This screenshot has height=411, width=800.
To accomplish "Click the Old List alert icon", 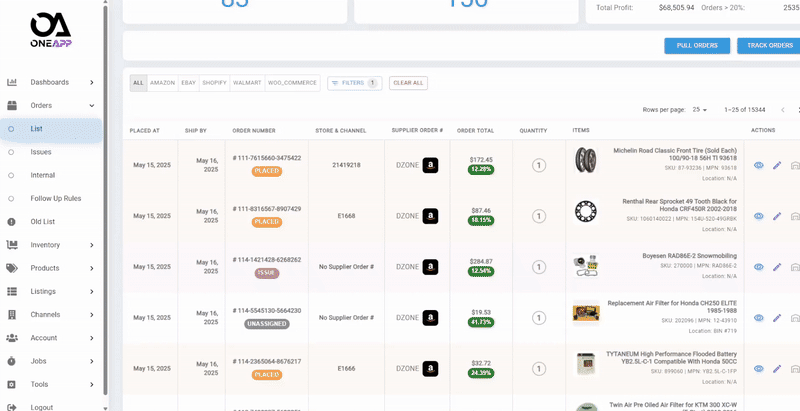I will coord(11,222).
